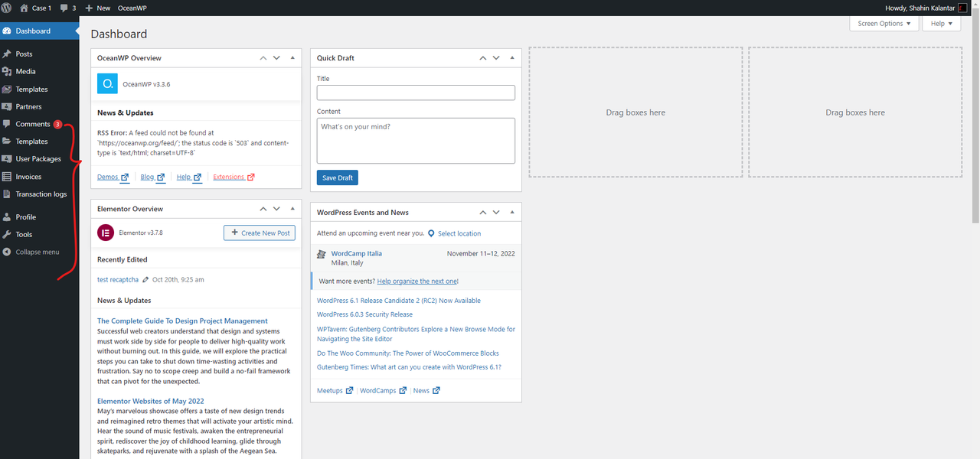The width and height of the screenshot is (980, 459).
Task: Move the Quick Draft box down
Action: (496, 58)
